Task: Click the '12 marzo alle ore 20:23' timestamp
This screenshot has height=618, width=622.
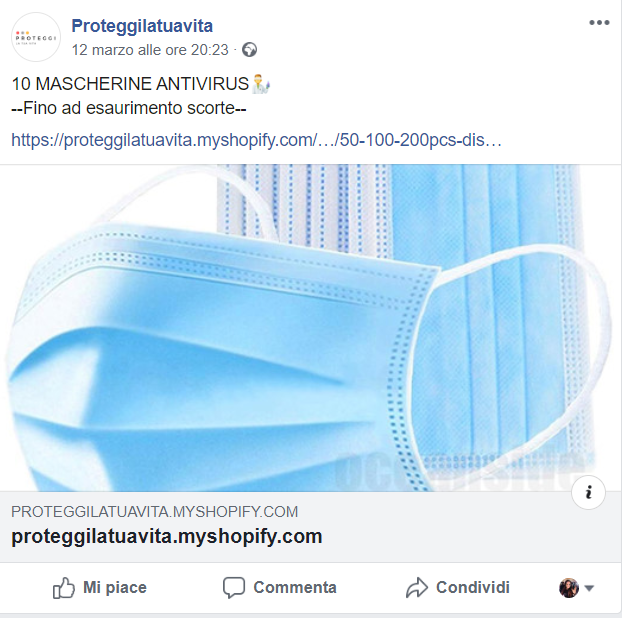Action: point(150,50)
